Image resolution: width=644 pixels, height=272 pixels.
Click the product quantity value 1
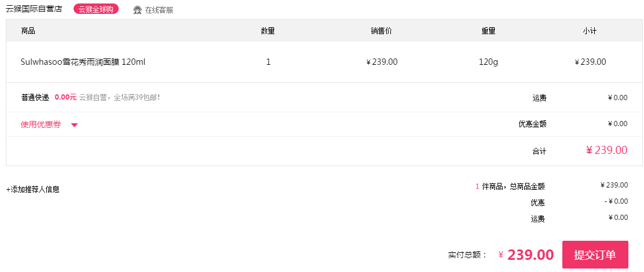point(268,62)
